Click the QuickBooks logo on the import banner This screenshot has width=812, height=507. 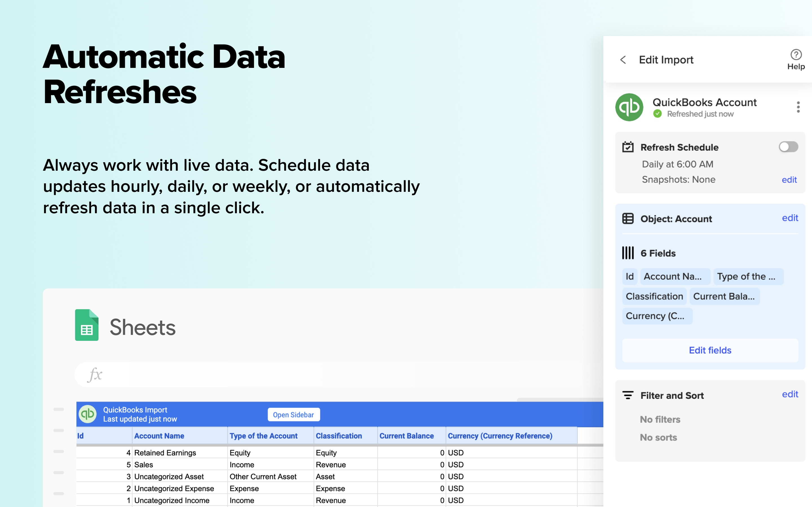87,414
